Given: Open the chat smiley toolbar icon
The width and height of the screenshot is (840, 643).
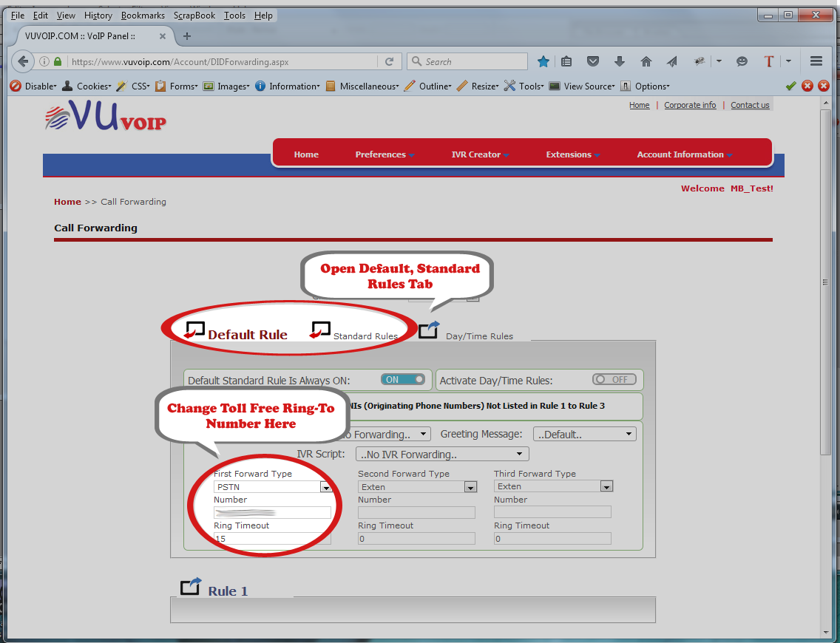Looking at the screenshot, I should pos(742,61).
